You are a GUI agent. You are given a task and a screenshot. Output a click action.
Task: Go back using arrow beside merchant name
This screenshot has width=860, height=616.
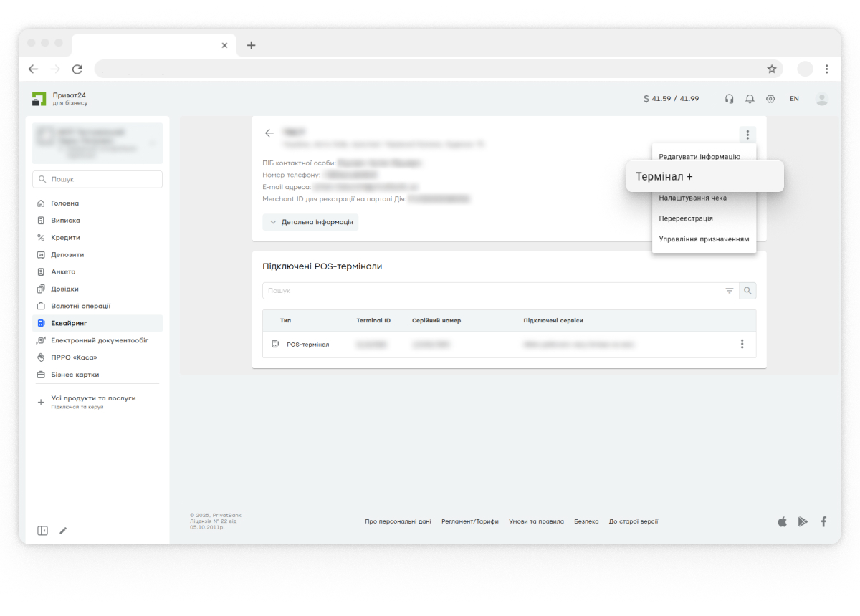click(x=269, y=133)
